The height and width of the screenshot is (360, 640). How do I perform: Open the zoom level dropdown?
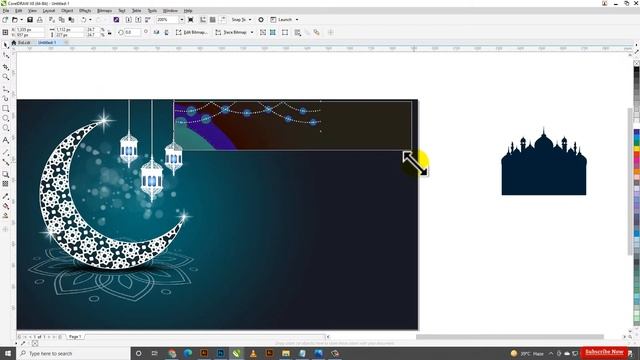point(182,20)
